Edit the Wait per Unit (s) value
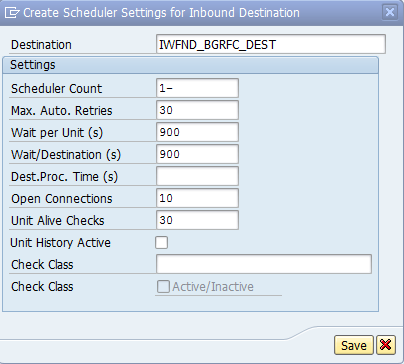The image size is (404, 364). point(197,132)
